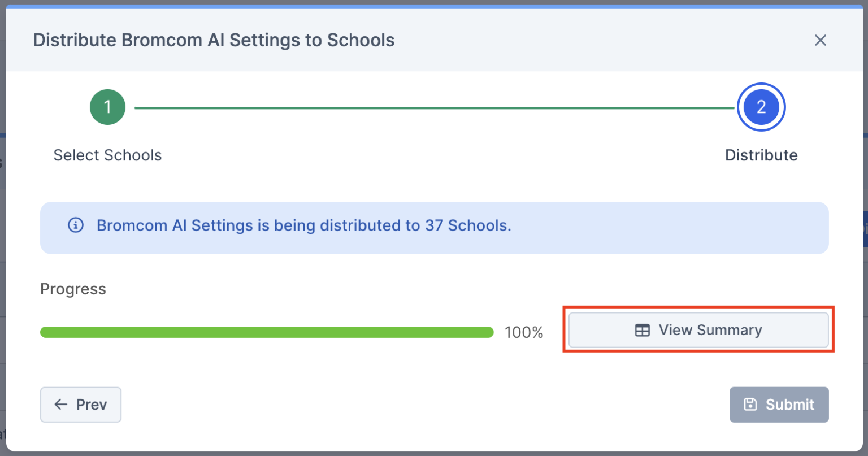Viewport: 868px width, 456px height.
Task: Click the blue step 2 circle
Action: pos(761,107)
